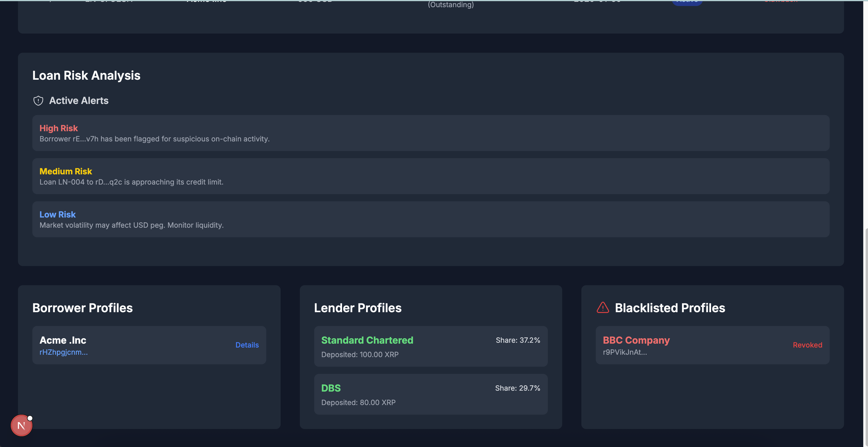Open the rHZhpgjcnm... address link
This screenshot has height=447, width=868.
pyautogui.click(x=63, y=352)
